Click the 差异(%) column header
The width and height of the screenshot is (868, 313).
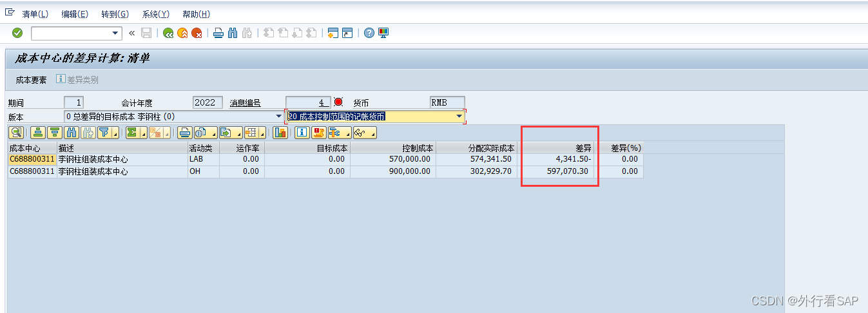click(x=618, y=148)
